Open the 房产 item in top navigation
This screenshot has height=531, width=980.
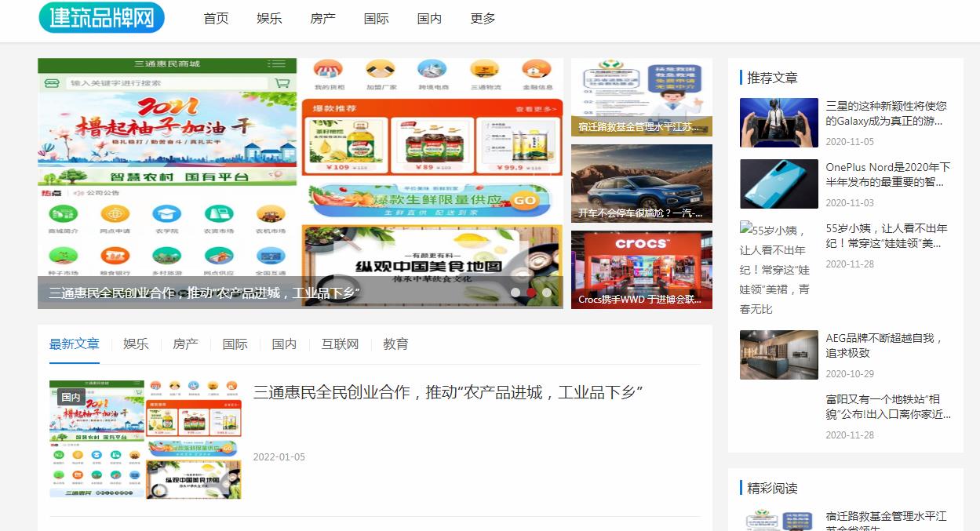[322, 18]
